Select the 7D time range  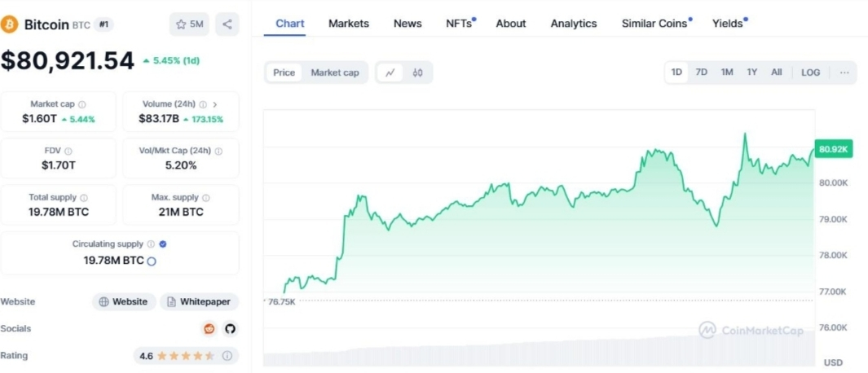point(702,72)
